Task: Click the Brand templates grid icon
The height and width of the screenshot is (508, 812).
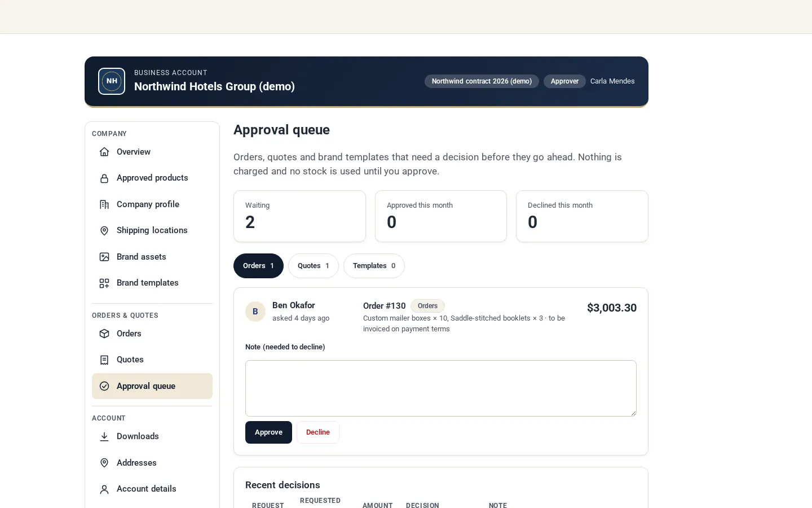Action: pyautogui.click(x=104, y=283)
